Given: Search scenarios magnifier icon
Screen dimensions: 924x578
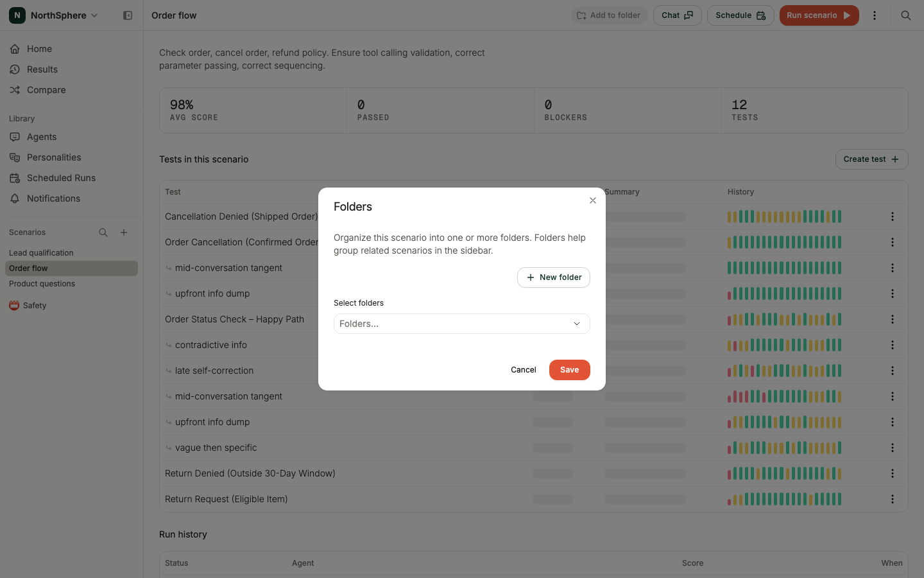Looking at the screenshot, I should 103,232.
